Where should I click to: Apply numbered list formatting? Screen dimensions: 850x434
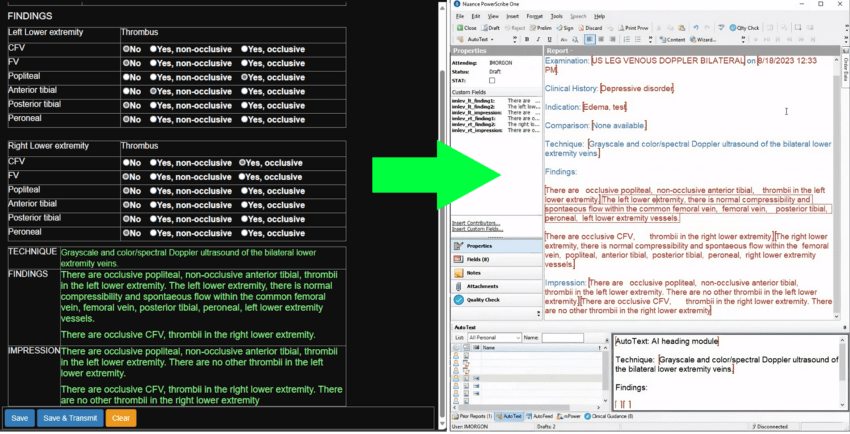tap(627, 40)
